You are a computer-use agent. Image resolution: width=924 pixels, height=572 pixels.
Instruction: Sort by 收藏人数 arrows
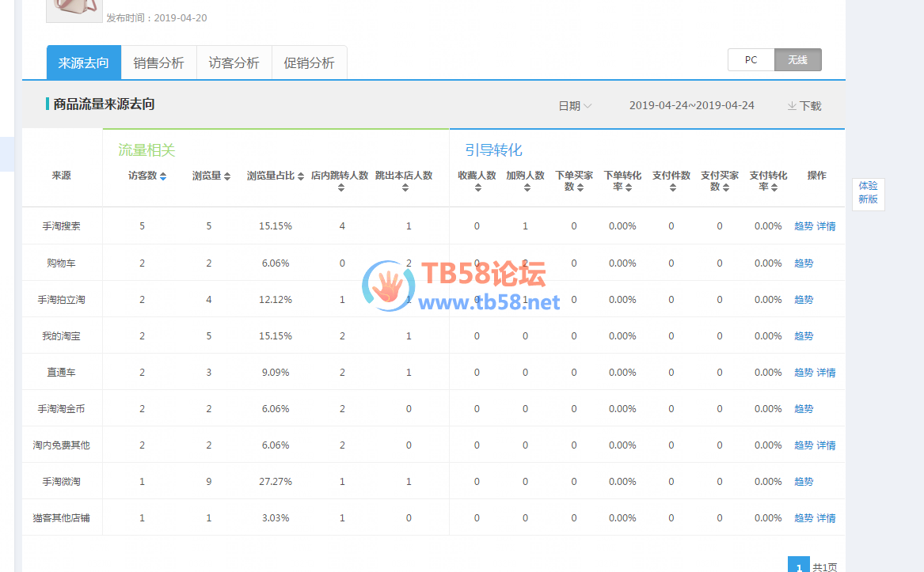pyautogui.click(x=477, y=188)
